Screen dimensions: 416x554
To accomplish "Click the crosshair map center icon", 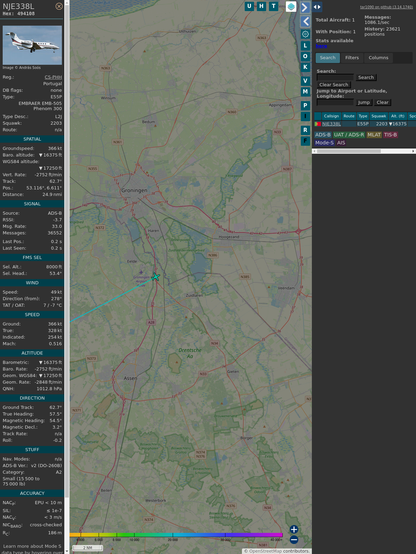I will (x=305, y=34).
